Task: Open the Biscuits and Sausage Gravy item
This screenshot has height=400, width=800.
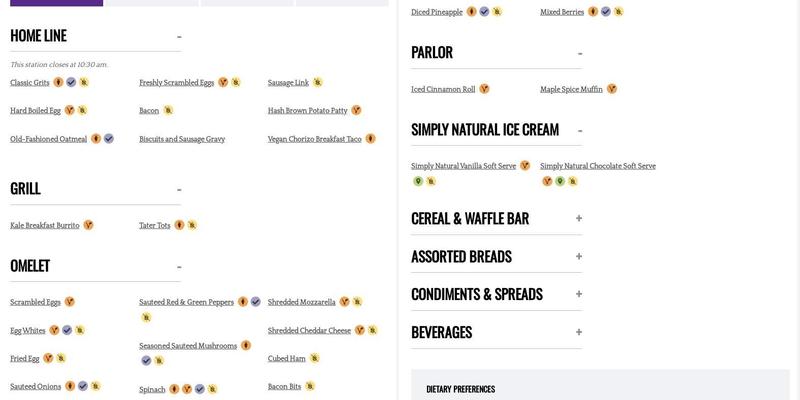Action: pos(182,139)
